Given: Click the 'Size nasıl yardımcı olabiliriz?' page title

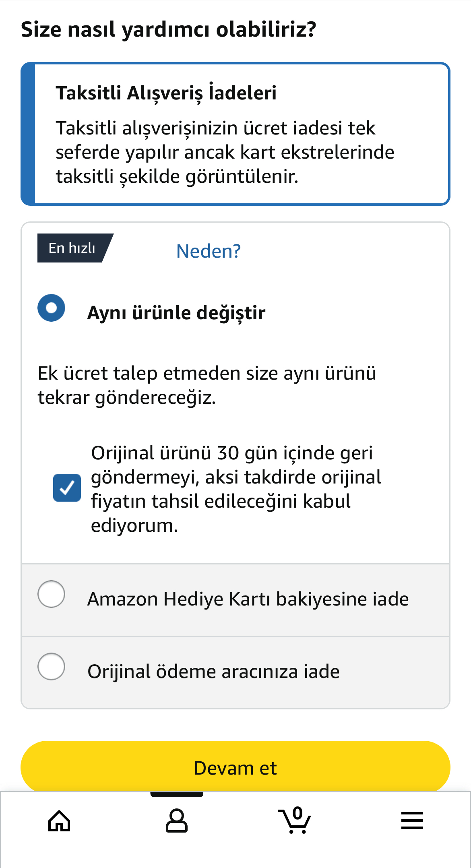Looking at the screenshot, I should click(168, 30).
